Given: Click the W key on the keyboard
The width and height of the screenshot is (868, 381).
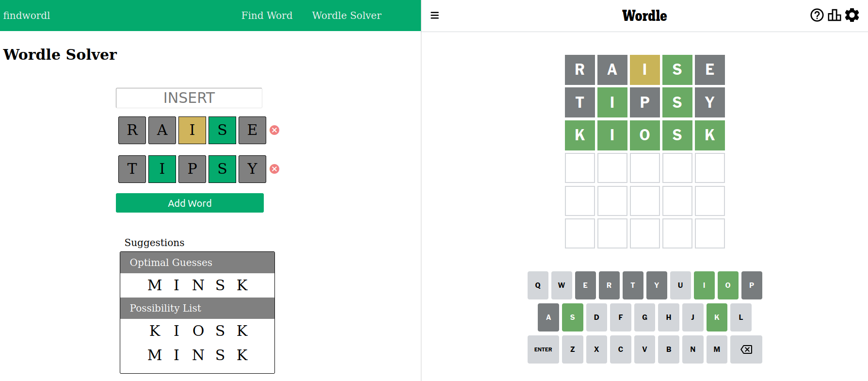Looking at the screenshot, I should point(562,285).
